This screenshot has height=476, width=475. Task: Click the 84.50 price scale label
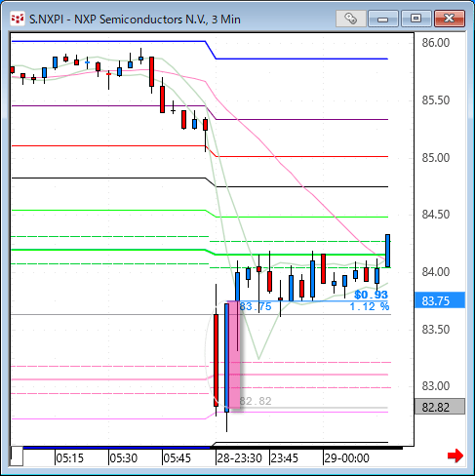coord(436,215)
